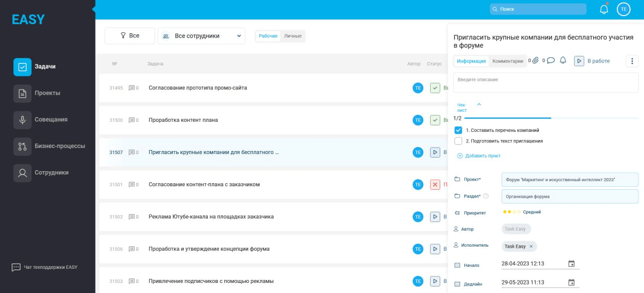Open task Проработка контент плана
The height and width of the screenshot is (293, 644).
click(x=183, y=120)
